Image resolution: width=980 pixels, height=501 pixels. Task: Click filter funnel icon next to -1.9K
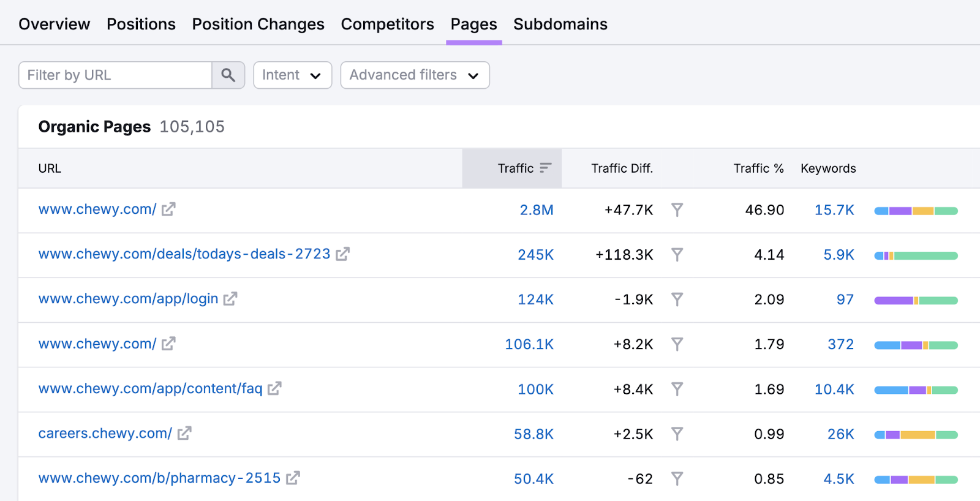coord(677,299)
